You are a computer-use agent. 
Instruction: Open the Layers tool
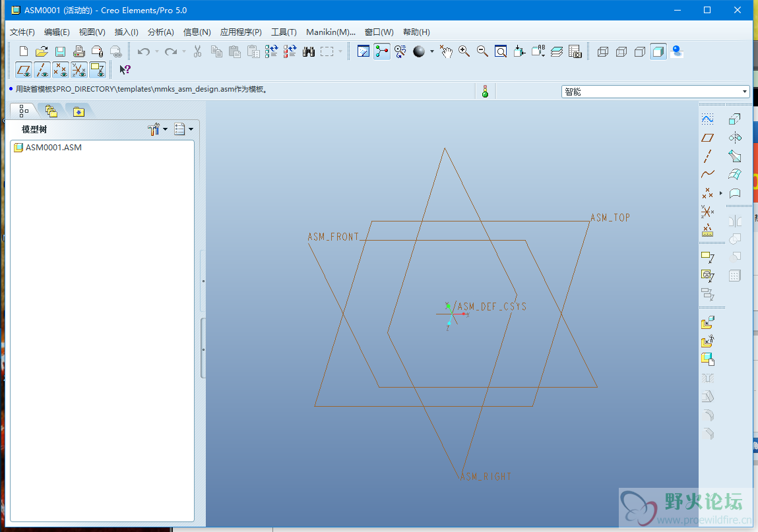coord(556,51)
